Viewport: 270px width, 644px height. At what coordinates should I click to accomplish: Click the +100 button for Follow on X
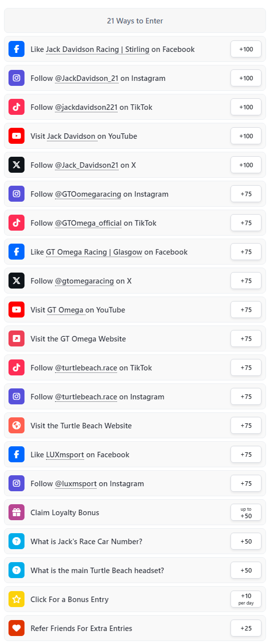[x=246, y=165]
